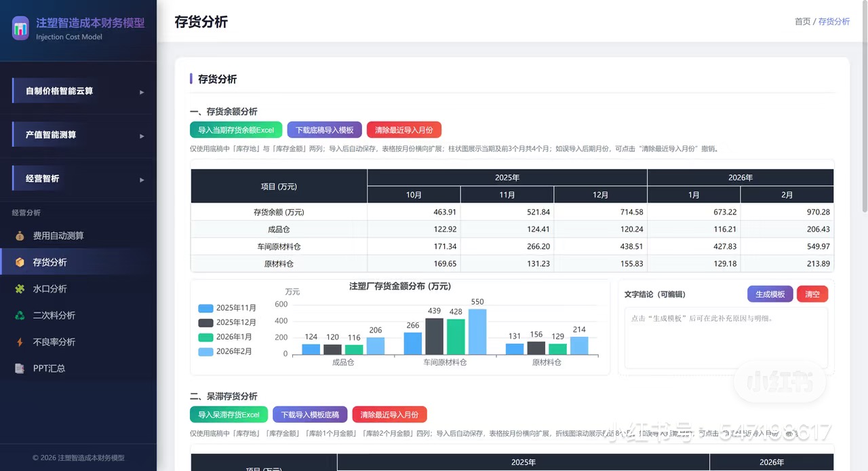The width and height of the screenshot is (868, 471).
Task: Open 不良率分析 page
Action: click(78, 341)
